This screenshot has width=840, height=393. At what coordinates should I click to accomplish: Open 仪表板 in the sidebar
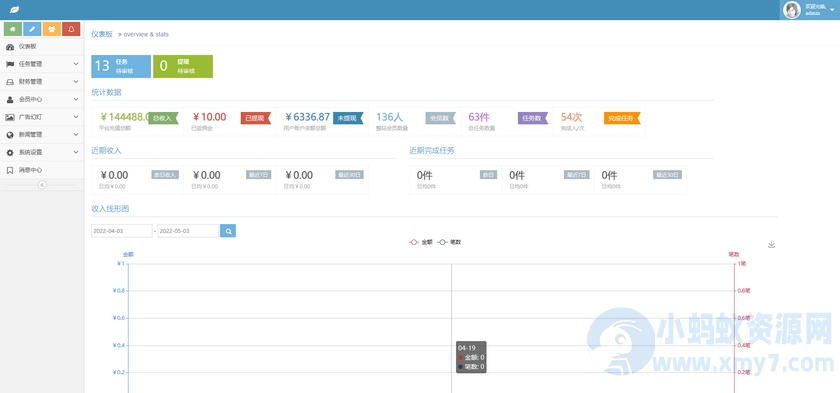[42, 47]
